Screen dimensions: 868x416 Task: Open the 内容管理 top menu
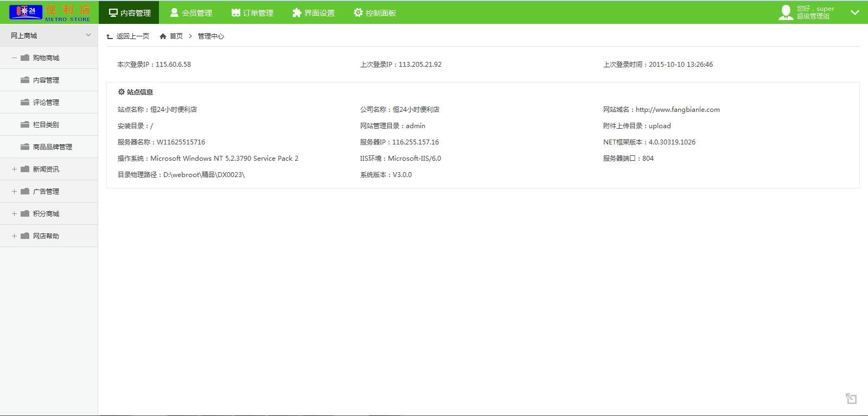click(129, 12)
